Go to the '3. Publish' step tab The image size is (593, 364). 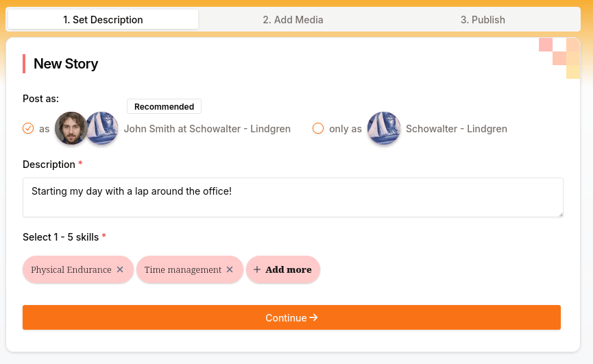click(483, 20)
